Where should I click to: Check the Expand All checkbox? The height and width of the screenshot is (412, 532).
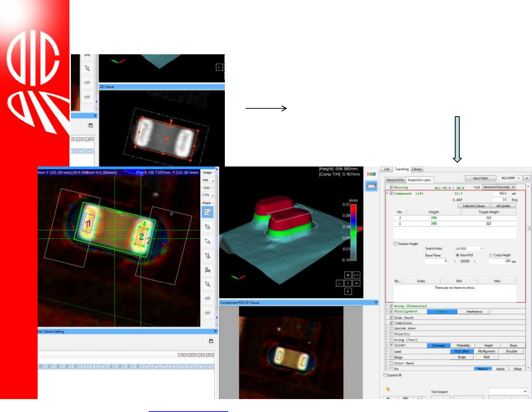pos(385,375)
